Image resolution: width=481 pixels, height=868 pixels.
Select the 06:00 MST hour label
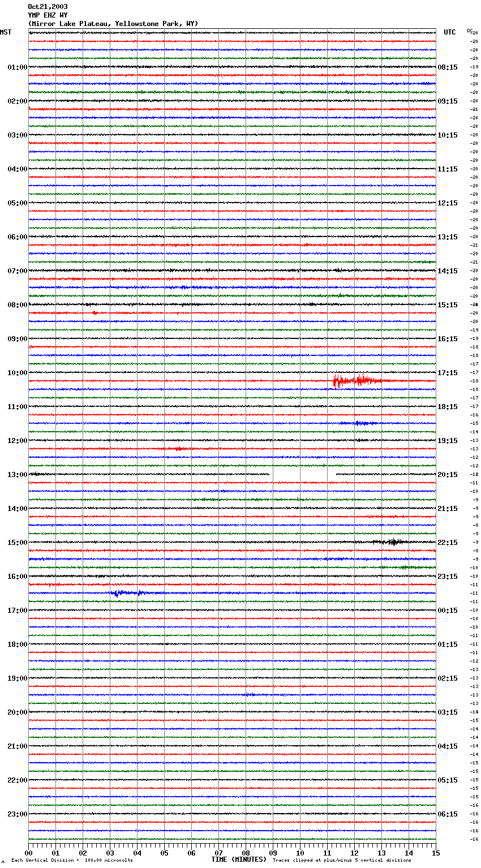point(18,237)
